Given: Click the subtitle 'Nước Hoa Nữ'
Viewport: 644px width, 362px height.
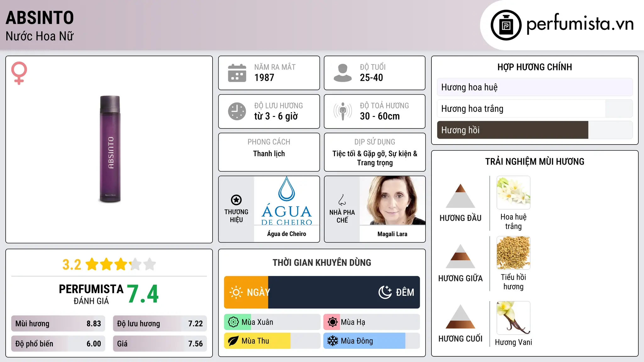Looking at the screenshot, I should pyautogui.click(x=40, y=36).
